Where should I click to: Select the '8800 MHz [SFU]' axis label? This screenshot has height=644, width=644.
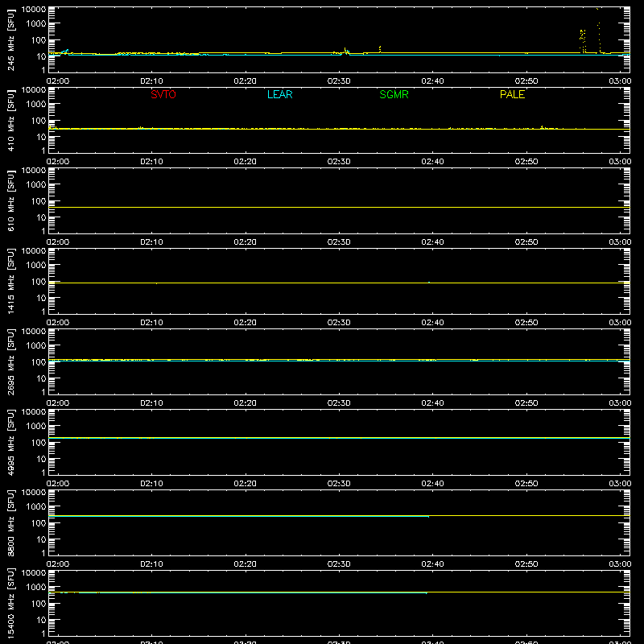[x=10, y=523]
